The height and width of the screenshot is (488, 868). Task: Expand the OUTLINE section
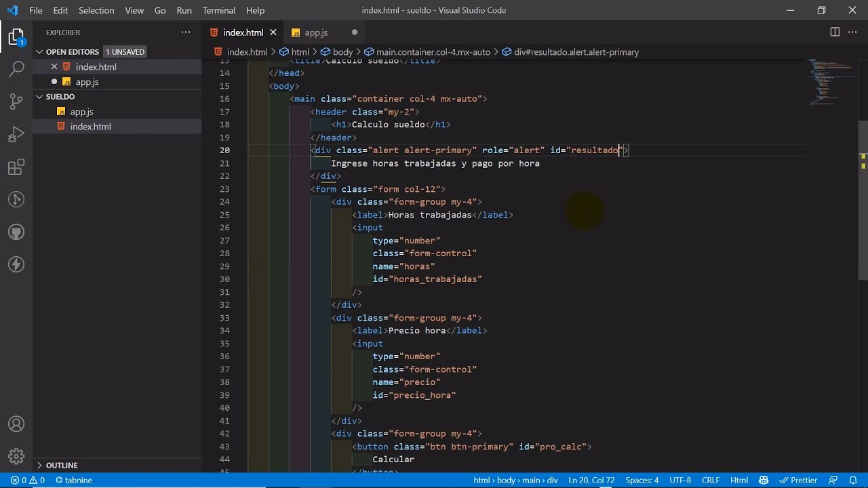click(61, 465)
